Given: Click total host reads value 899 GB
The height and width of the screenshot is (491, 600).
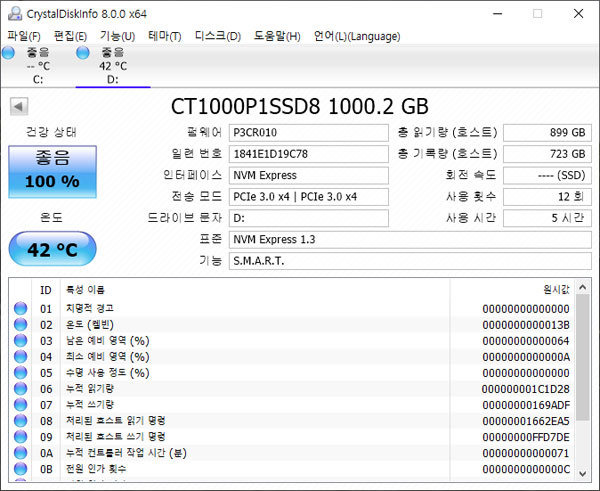Looking at the screenshot, I should 547,133.
